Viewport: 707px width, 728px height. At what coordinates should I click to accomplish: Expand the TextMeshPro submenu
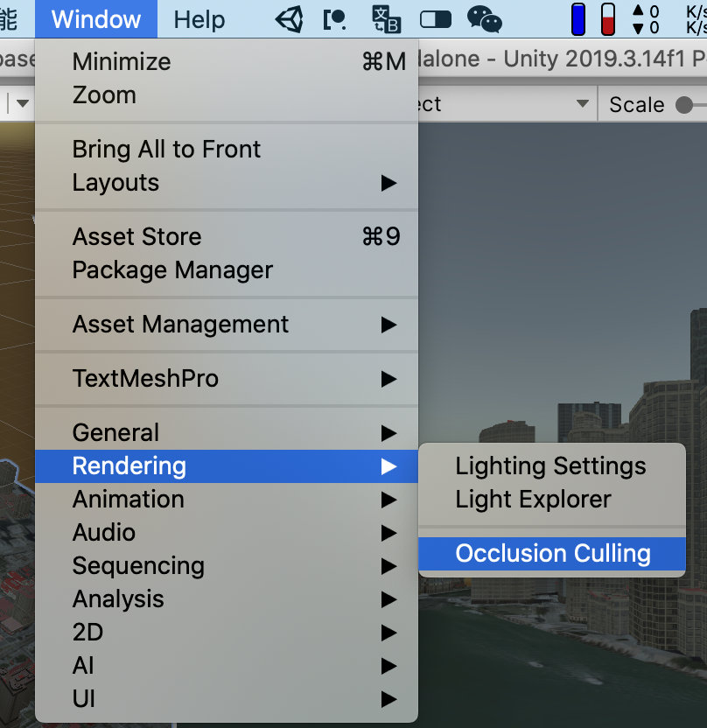coord(227,379)
